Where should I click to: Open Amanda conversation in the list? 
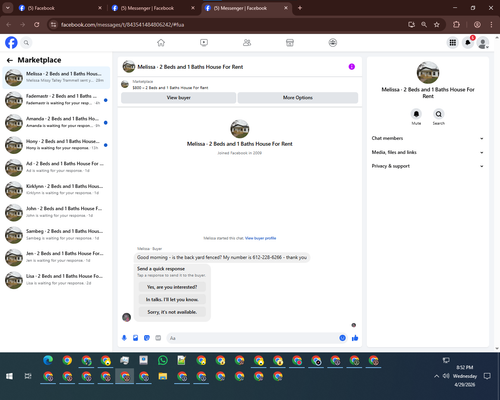(x=56, y=122)
